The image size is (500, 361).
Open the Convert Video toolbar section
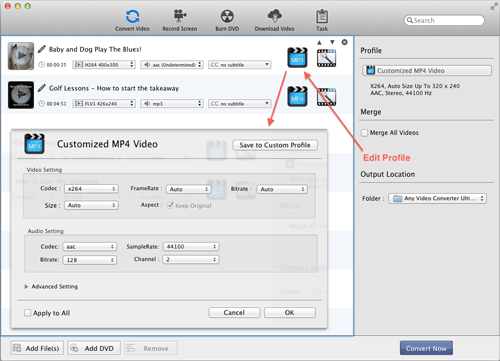pos(132,20)
